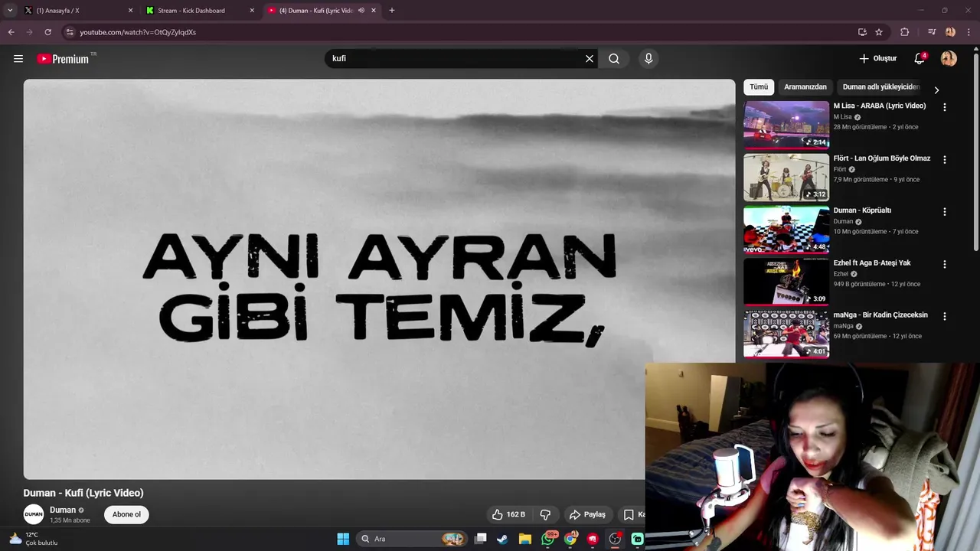The image size is (980, 551).
Task: Click Duman - Köprüaltı video title
Action: pyautogui.click(x=862, y=210)
